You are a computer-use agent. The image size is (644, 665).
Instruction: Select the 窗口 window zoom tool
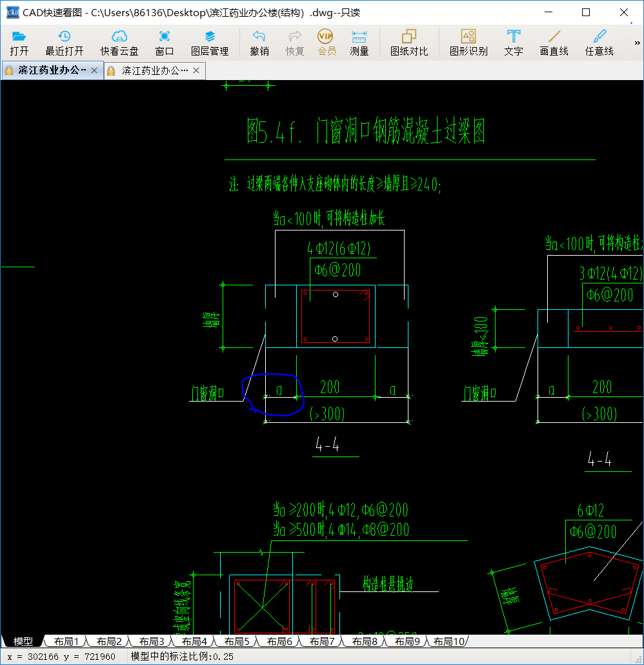(x=164, y=43)
